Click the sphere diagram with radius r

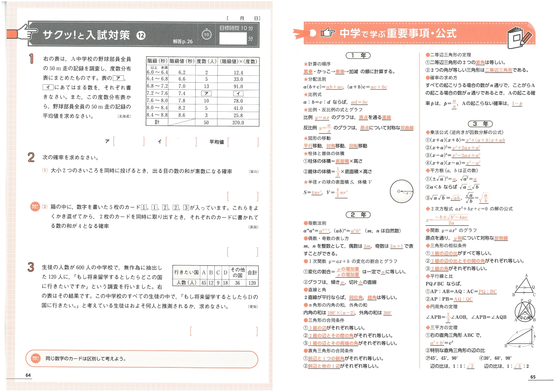[401, 191]
